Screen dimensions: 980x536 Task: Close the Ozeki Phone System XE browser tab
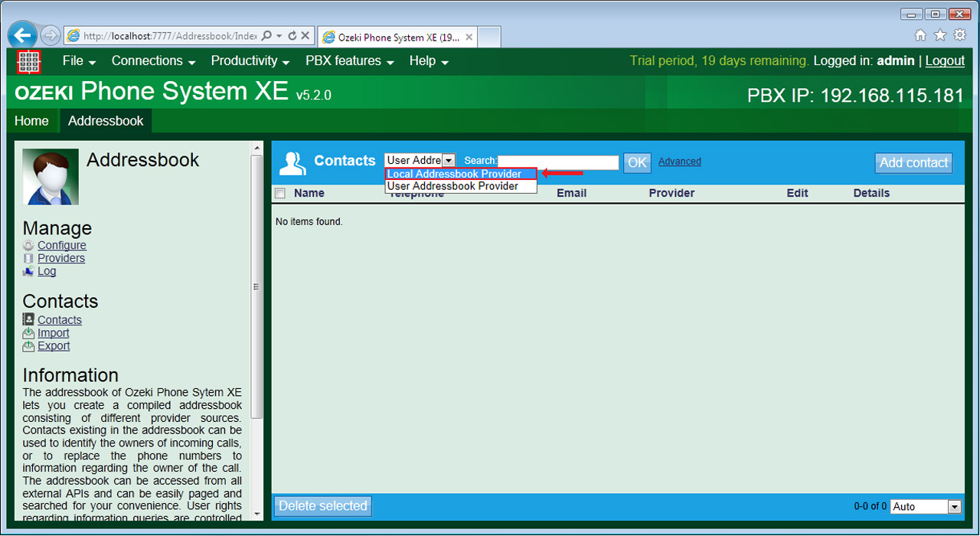pyautogui.click(x=469, y=37)
